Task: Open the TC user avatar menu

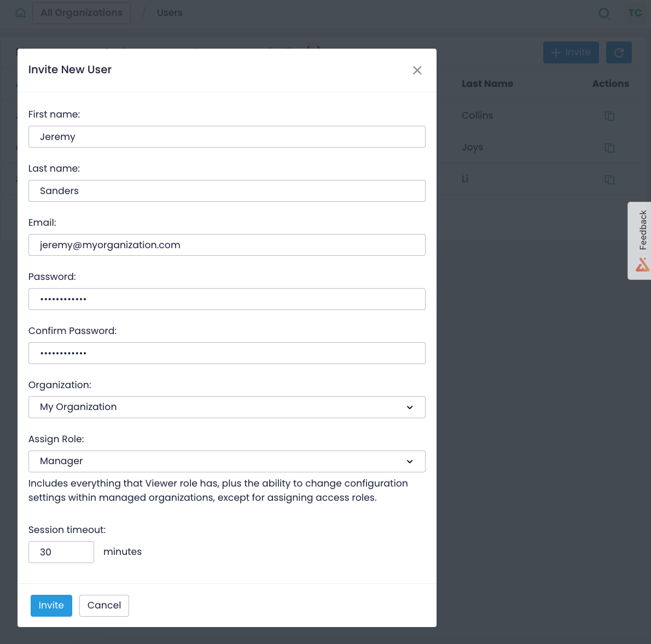Action: coord(635,13)
